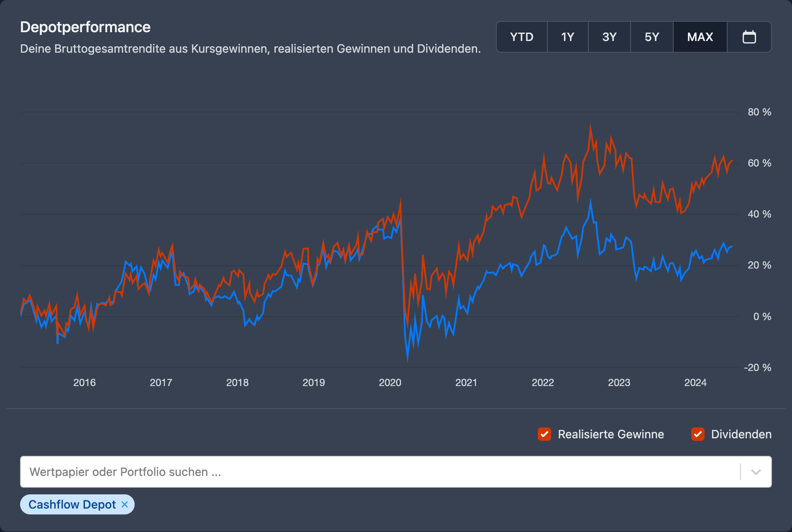
Task: Select the MAX time range tab
Action: click(x=700, y=37)
